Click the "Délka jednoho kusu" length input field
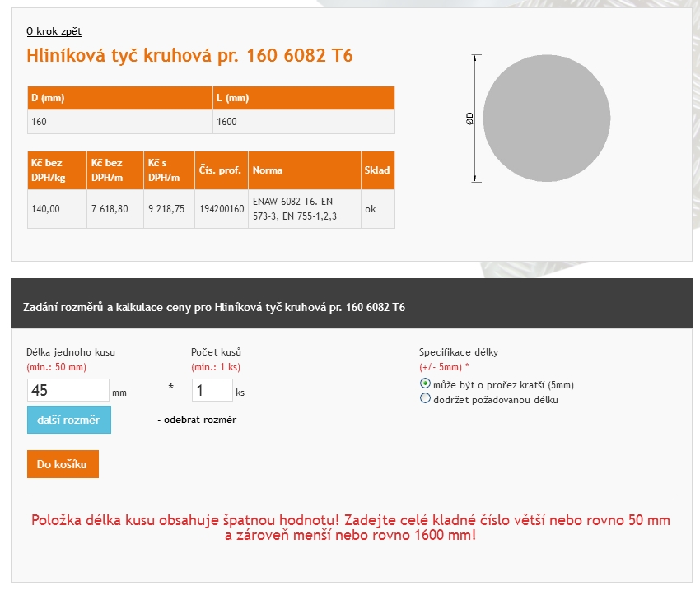700x595 pixels. pyautogui.click(x=68, y=391)
